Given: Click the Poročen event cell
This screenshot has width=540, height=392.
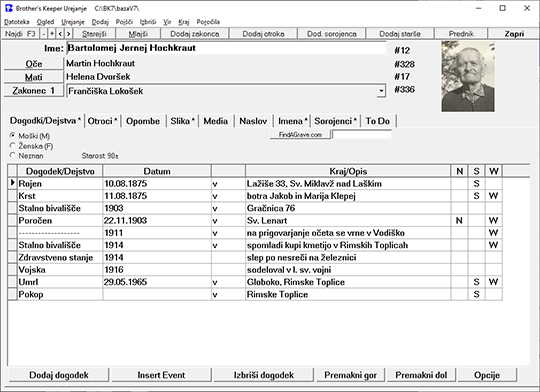Looking at the screenshot, I should tap(60, 220).
